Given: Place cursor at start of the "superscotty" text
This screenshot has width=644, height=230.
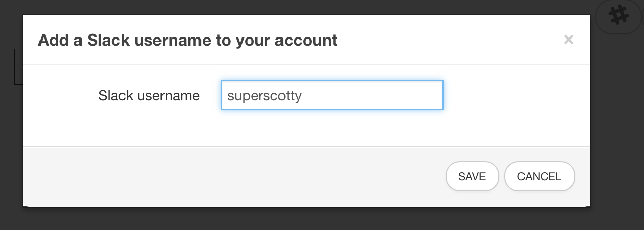Looking at the screenshot, I should [x=228, y=95].
